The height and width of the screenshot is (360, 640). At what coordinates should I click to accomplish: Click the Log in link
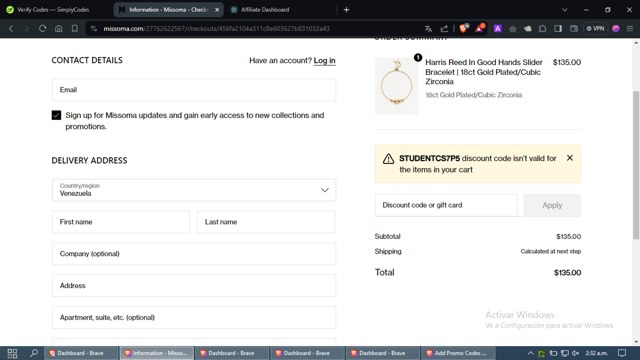point(324,60)
